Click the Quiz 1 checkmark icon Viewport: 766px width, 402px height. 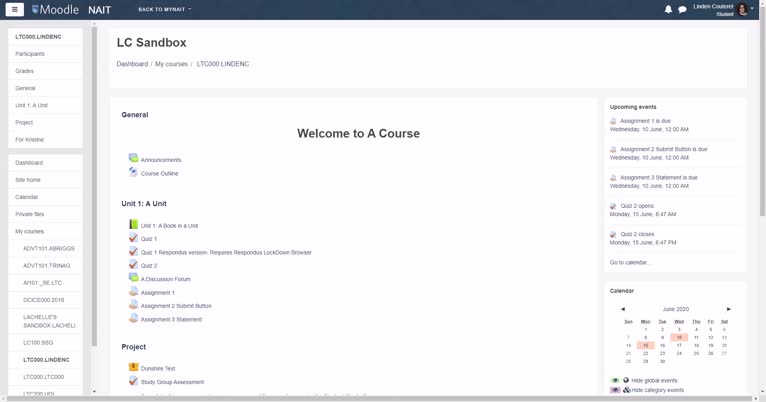[133, 237]
